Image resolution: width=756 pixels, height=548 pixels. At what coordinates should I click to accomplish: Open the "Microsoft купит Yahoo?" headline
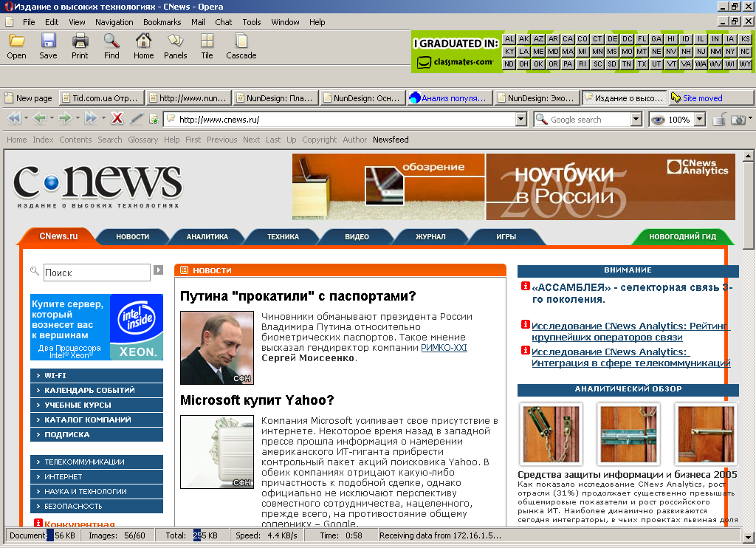tap(257, 400)
